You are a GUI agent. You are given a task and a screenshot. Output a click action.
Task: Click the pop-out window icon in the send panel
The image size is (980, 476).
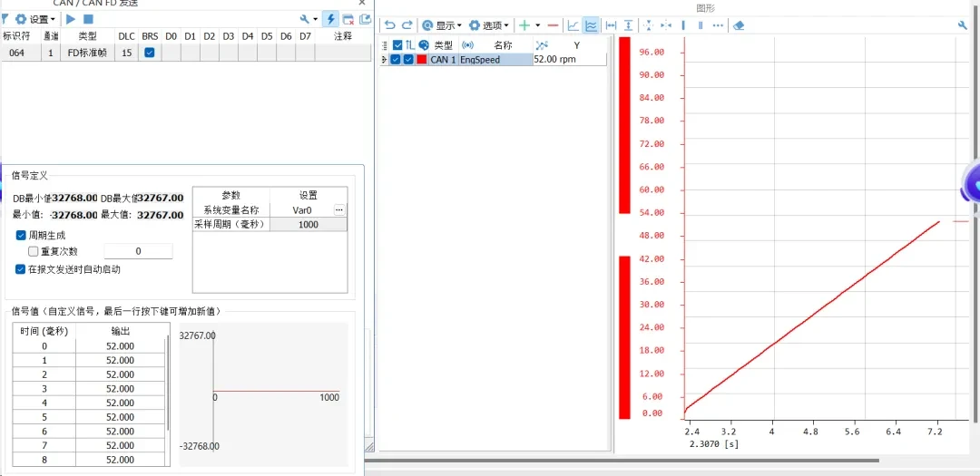pyautogui.click(x=365, y=19)
